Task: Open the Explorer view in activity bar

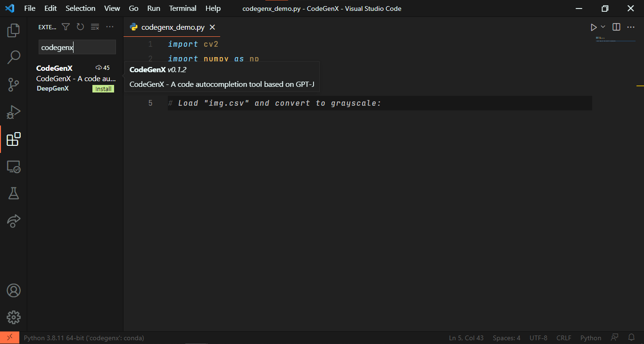Action: coord(14,31)
